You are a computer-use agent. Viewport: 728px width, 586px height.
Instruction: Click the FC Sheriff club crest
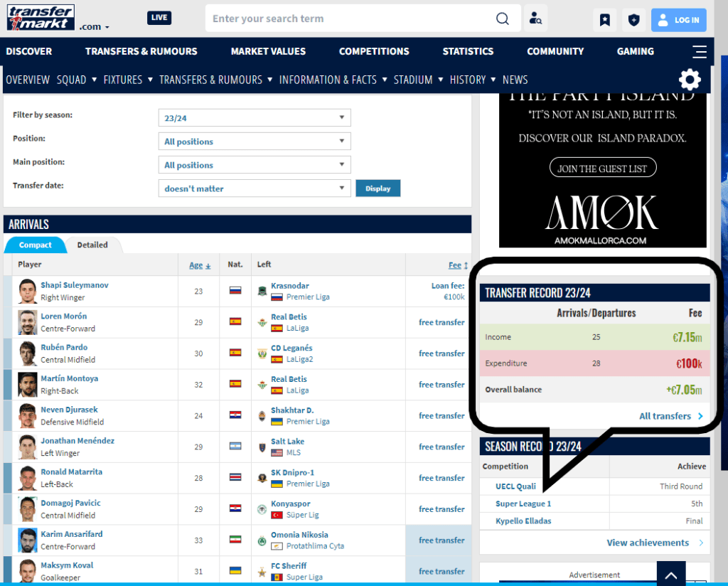pos(262,572)
